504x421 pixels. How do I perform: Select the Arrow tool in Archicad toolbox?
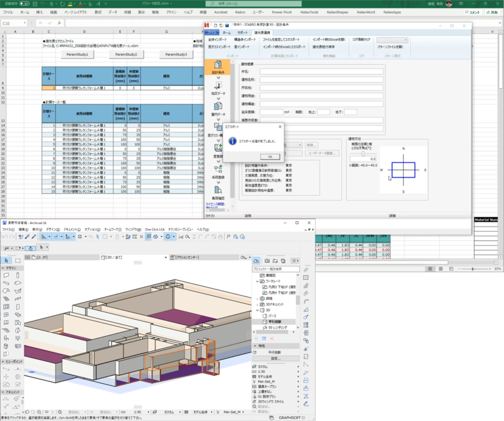click(7, 261)
